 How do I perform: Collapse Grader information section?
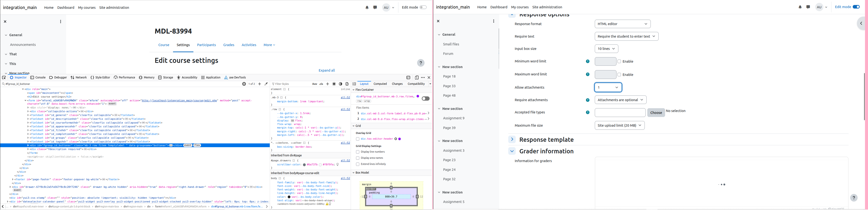[x=512, y=151]
